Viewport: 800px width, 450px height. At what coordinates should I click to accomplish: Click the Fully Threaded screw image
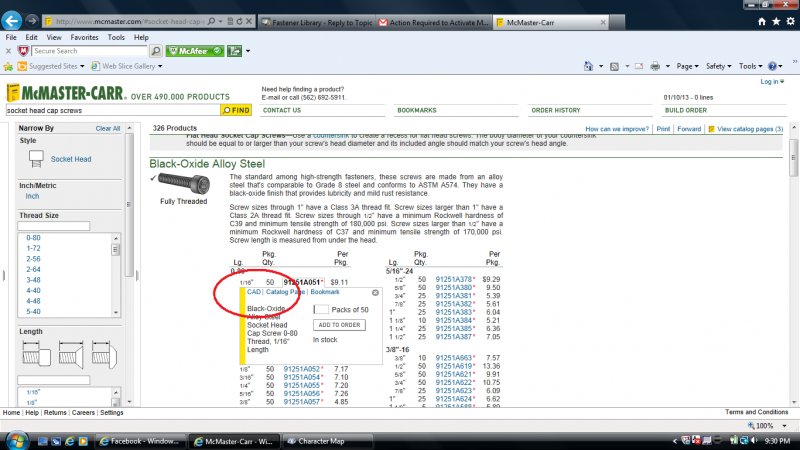(184, 183)
